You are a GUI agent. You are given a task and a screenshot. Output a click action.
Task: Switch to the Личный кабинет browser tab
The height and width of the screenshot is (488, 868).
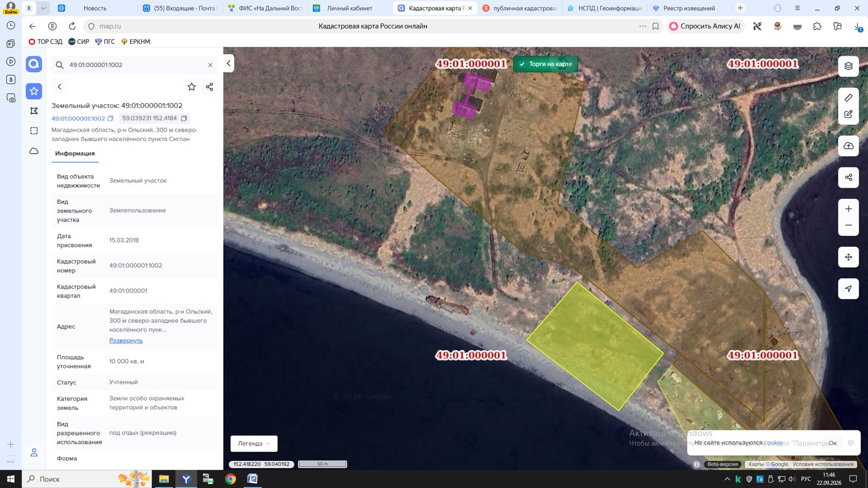(349, 8)
